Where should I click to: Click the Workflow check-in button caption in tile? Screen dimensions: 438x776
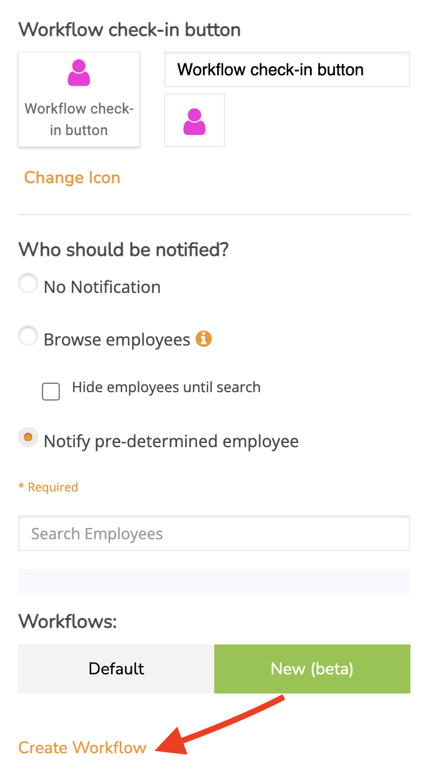79,119
